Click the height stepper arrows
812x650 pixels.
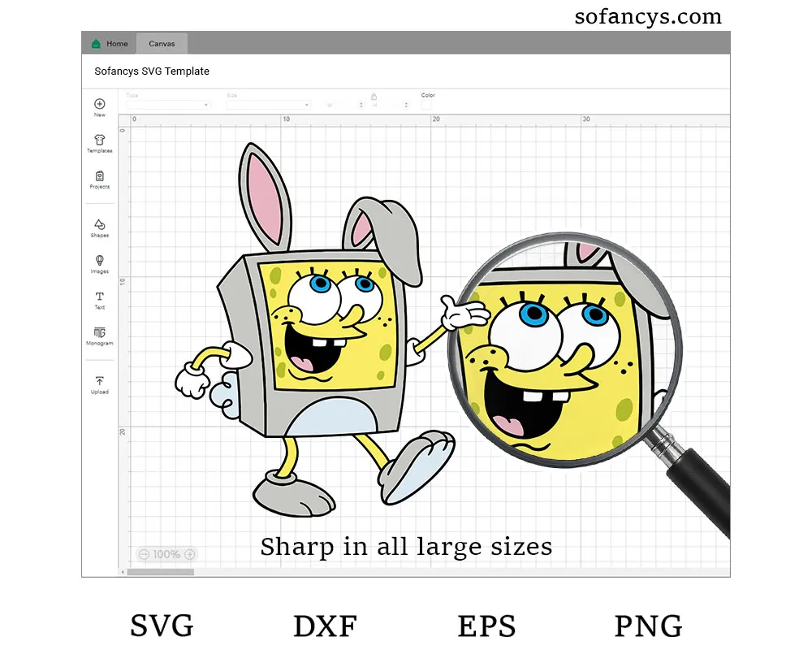(x=406, y=105)
